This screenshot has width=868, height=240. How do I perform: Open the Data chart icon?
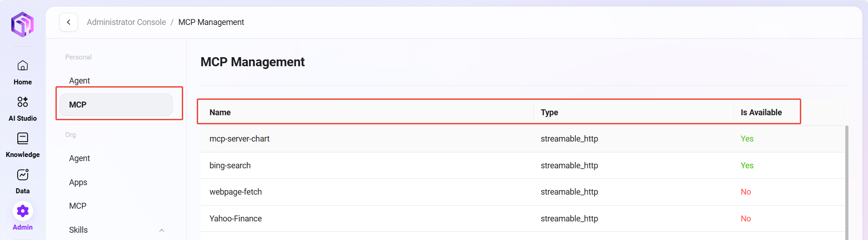pos(22,175)
